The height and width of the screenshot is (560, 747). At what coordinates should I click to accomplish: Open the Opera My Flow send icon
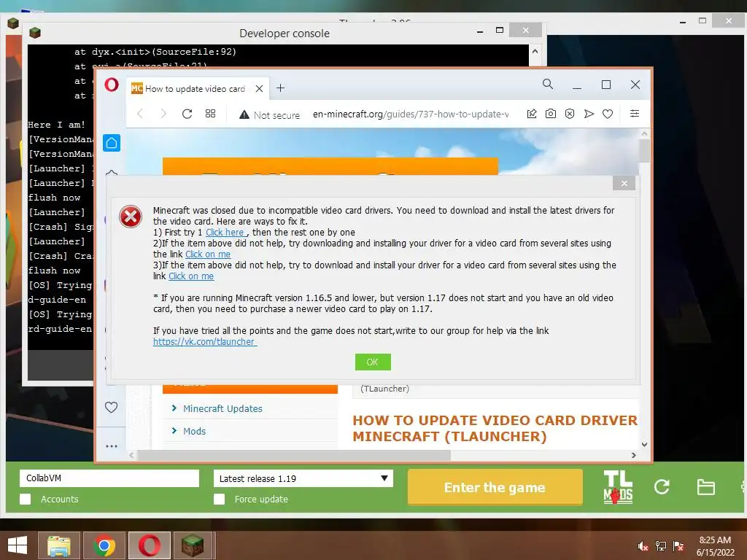(x=589, y=114)
